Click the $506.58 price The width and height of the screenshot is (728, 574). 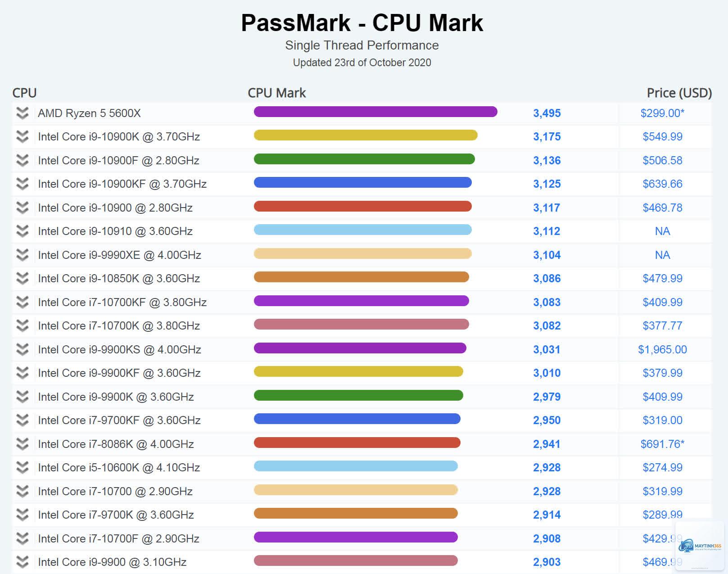[662, 160]
